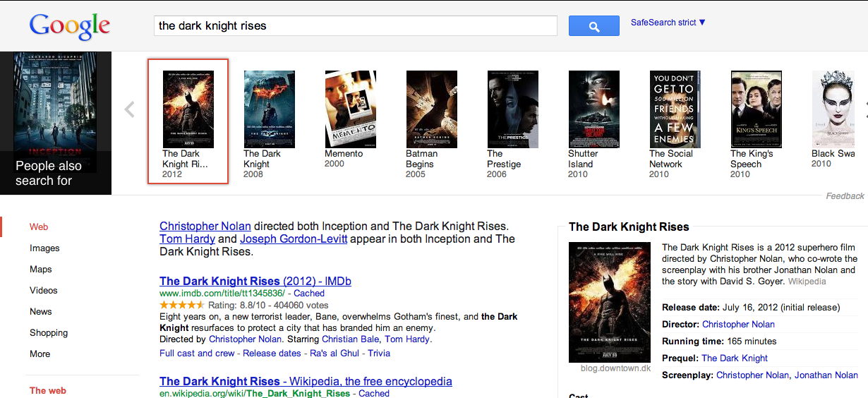Switch to Videos results
The height and width of the screenshot is (398, 868).
coord(44,291)
